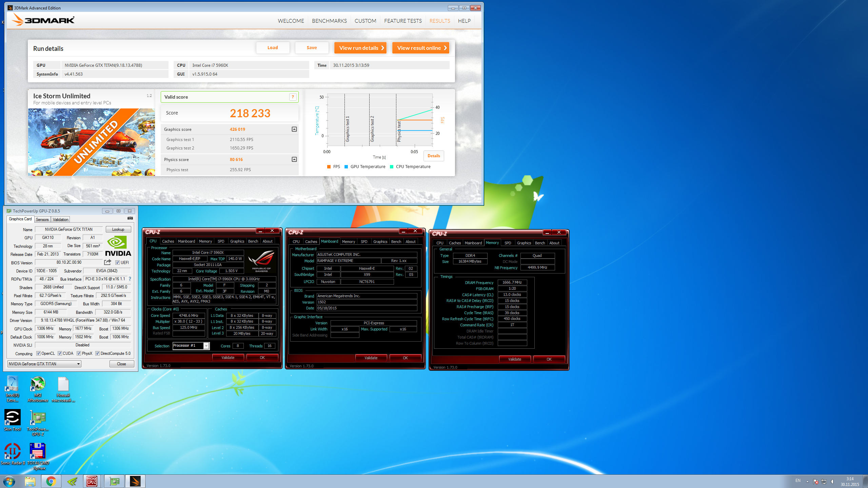Open BENCHMARKS in 3DMark menu
Viewport: 868px width, 488px height.
click(329, 21)
